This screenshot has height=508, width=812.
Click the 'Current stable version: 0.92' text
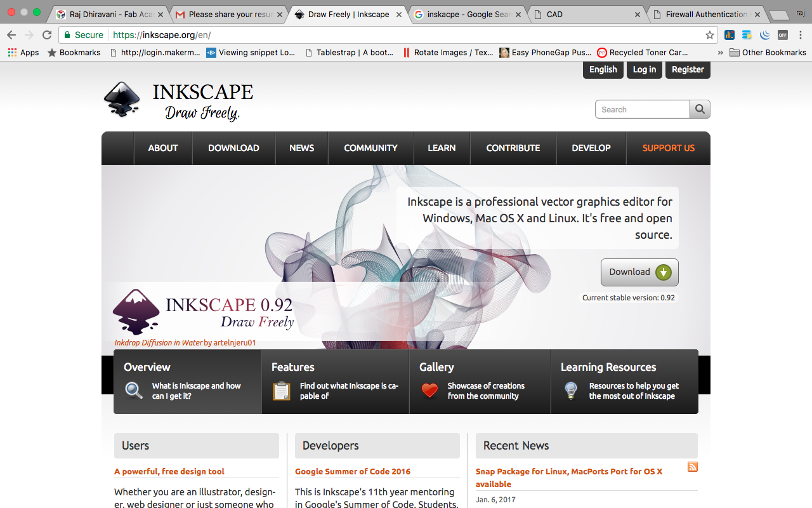(629, 298)
